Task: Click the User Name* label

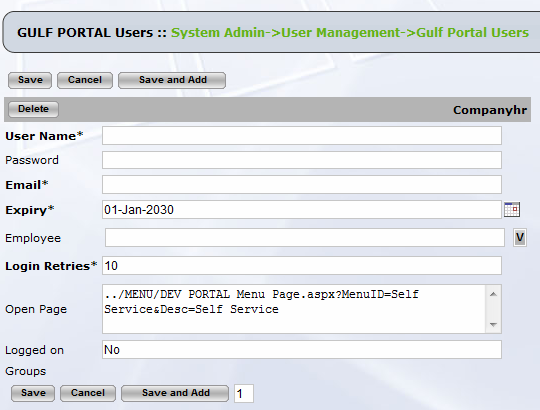Action: [44, 136]
